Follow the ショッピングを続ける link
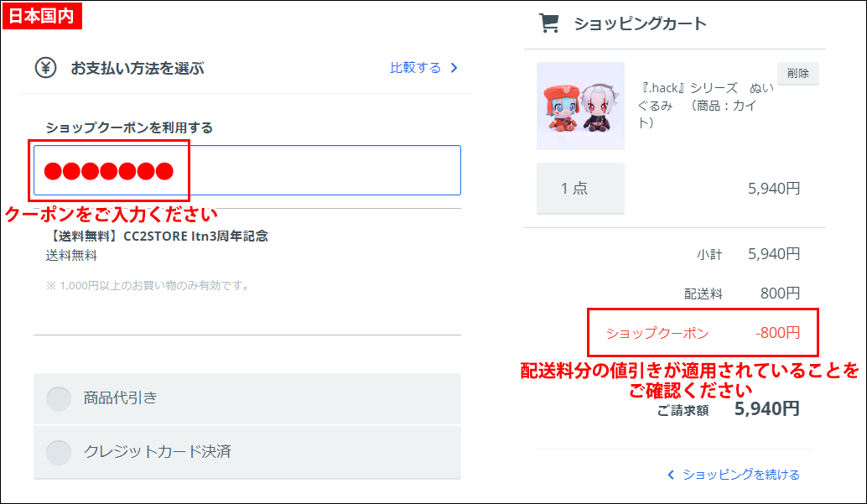Viewport: 867px width, 504px height. [x=740, y=475]
